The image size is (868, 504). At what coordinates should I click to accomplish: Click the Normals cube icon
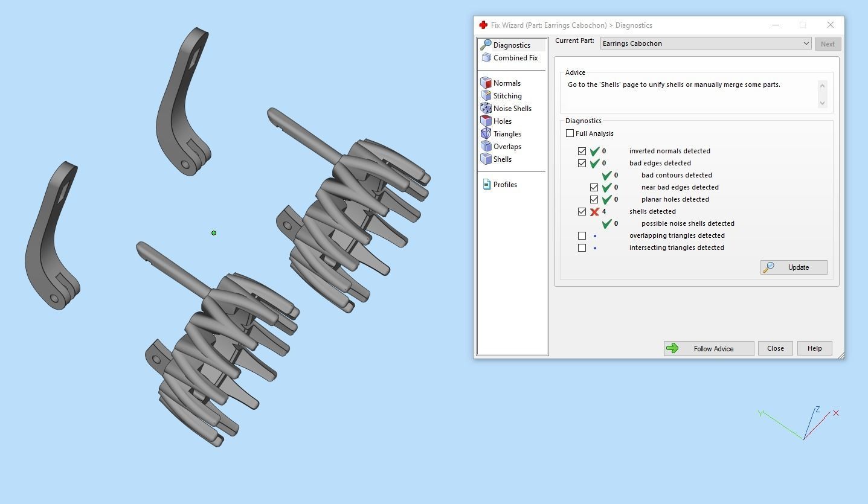click(486, 83)
